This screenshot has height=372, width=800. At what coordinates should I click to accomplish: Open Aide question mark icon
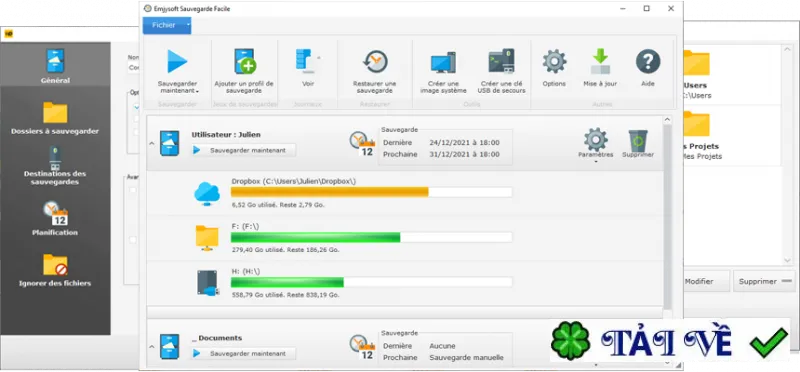[648, 61]
